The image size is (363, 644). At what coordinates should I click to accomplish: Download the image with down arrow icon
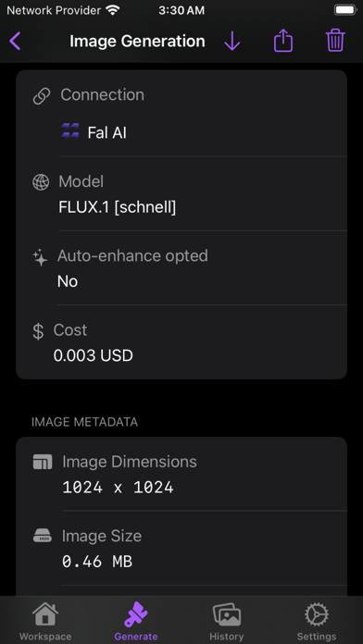click(232, 41)
